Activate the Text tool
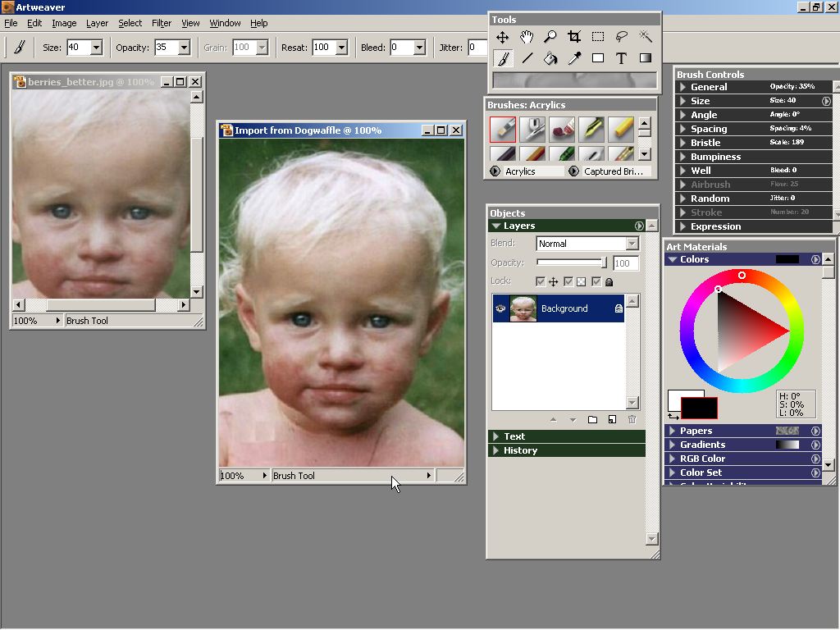This screenshot has width=840, height=630. click(622, 58)
